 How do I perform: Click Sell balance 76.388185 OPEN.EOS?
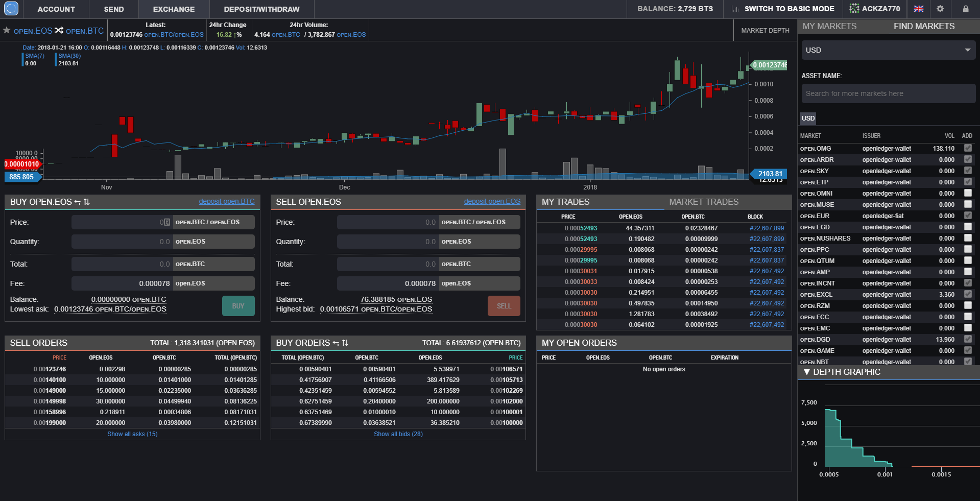pyautogui.click(x=396, y=299)
